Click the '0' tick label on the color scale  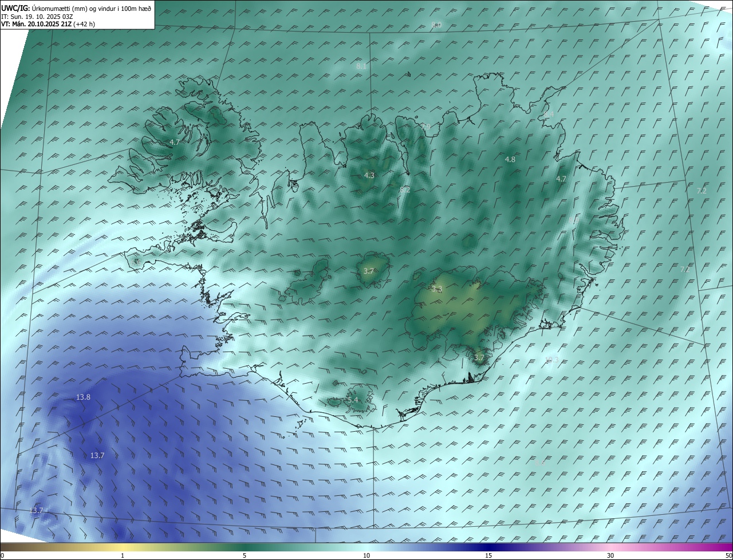click(2, 555)
